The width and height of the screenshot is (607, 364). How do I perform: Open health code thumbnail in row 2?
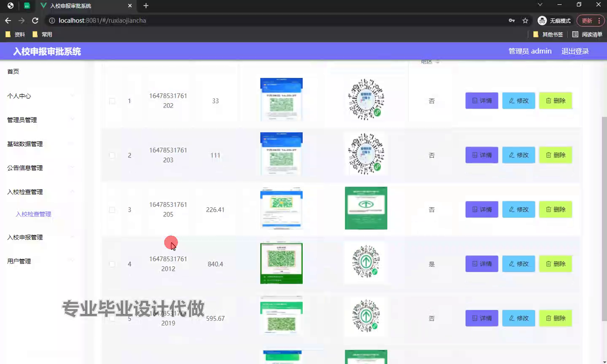pyautogui.click(x=281, y=154)
